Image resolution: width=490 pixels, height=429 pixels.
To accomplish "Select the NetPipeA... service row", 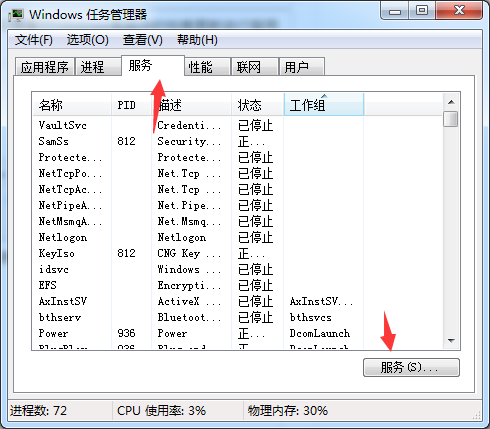I will tap(237, 205).
